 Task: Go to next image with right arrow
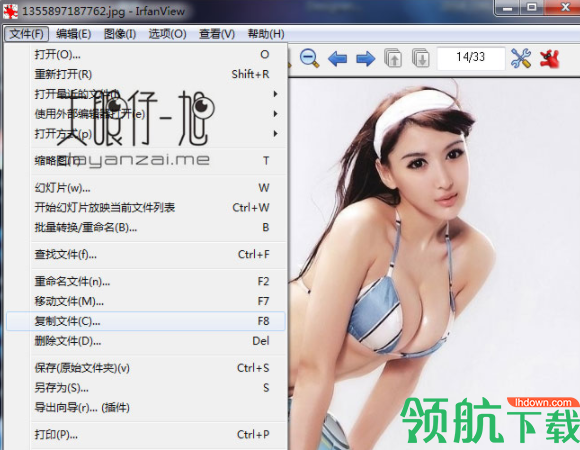[x=365, y=59]
